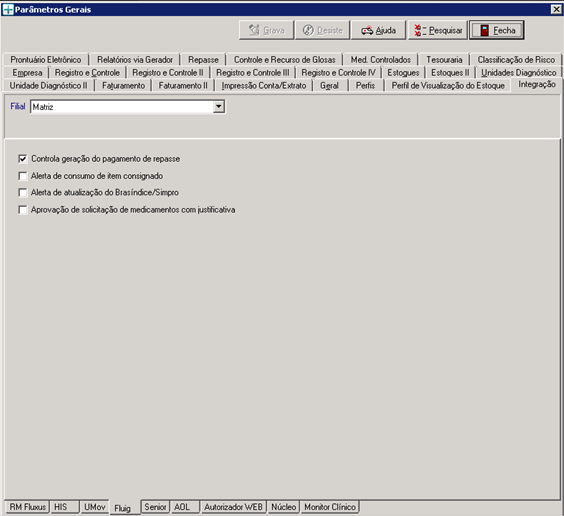The height and width of the screenshot is (516, 564).
Task: Open the Filial dropdown arrow
Action: coord(218,107)
